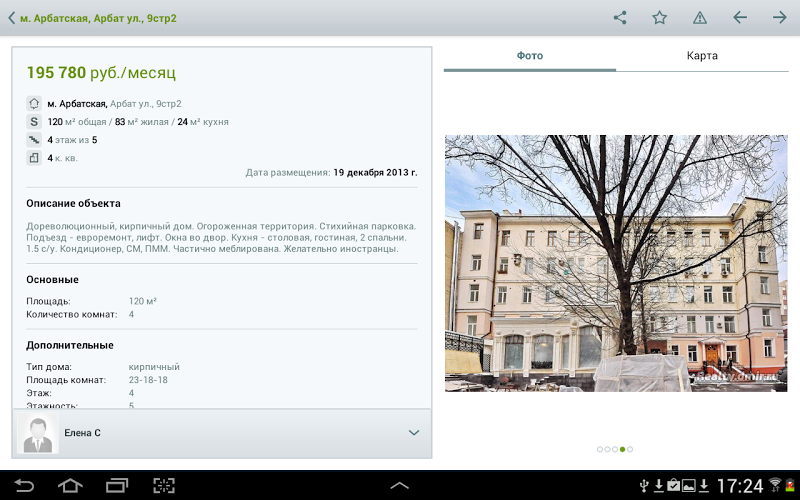Go to previous listing with left arrow
800x500 pixels.
pos(740,18)
